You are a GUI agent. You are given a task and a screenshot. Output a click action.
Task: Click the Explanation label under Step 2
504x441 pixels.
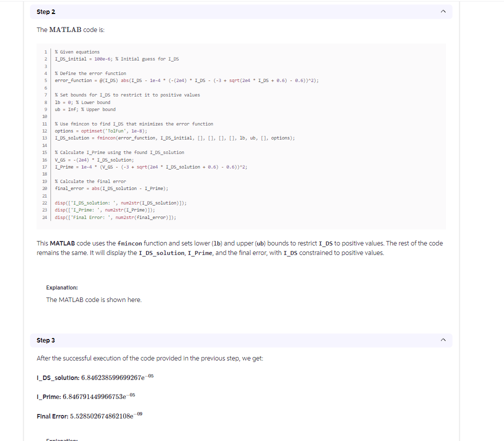tap(61, 287)
